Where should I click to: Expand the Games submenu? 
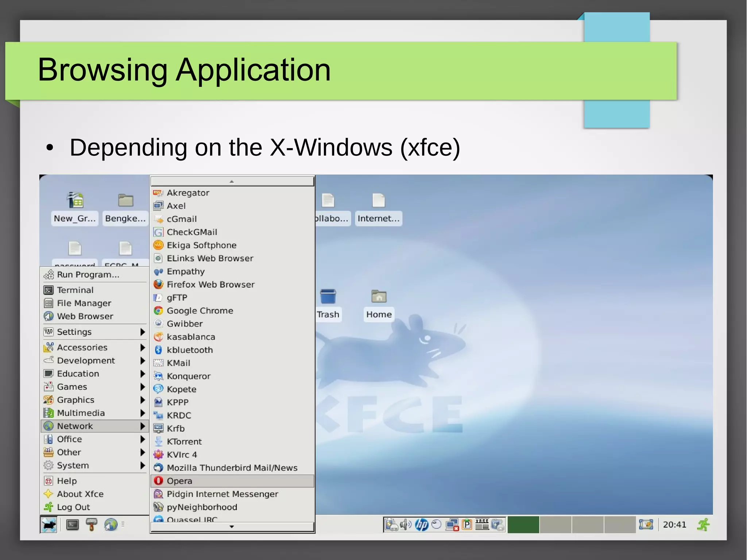click(94, 387)
